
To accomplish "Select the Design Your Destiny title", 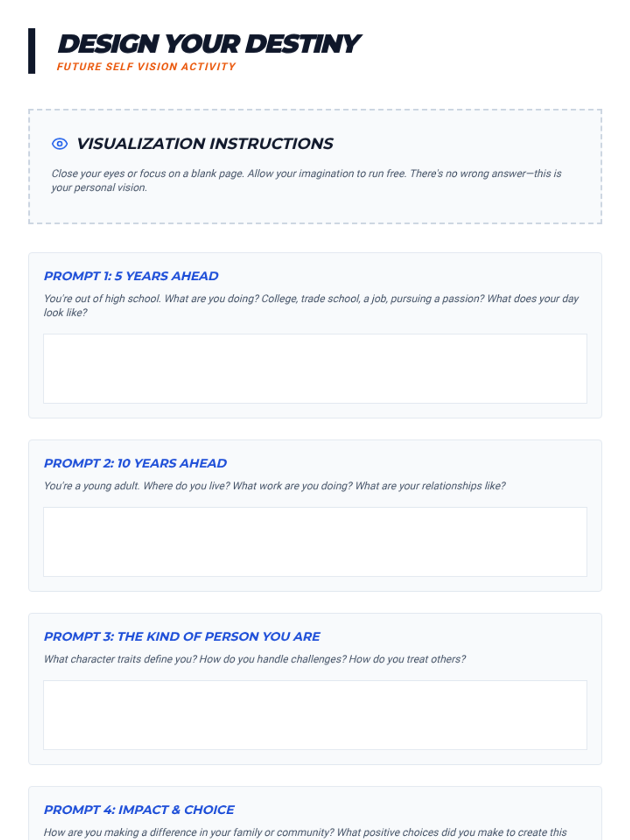I will pyautogui.click(x=208, y=44).
